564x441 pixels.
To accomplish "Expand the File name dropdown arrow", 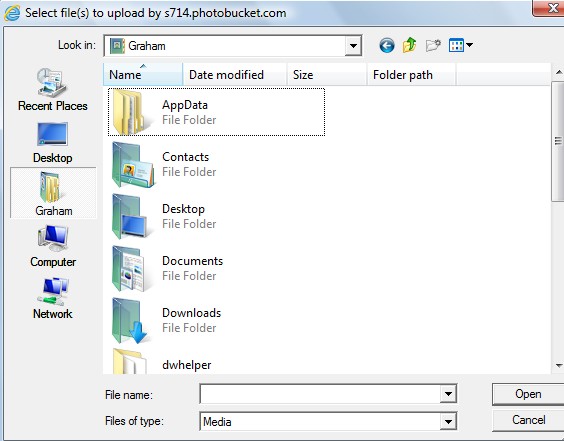I will point(448,394).
